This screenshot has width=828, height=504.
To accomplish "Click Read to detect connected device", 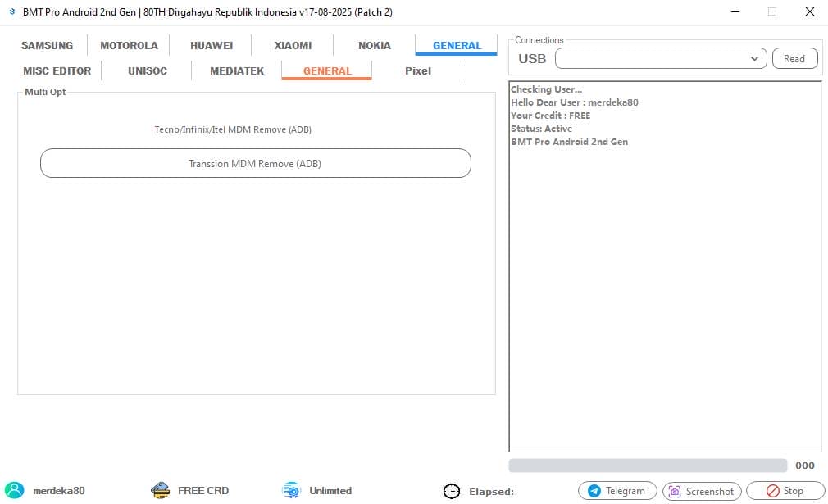I will point(794,59).
